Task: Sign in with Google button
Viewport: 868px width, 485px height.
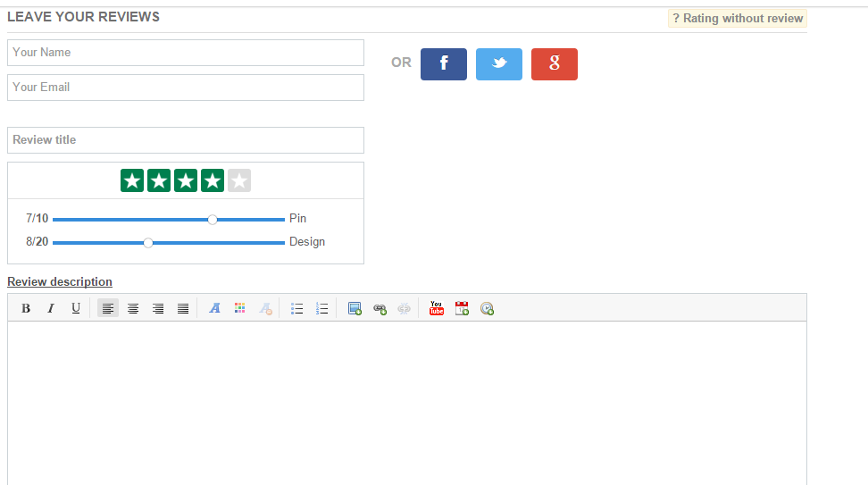Action: point(555,64)
